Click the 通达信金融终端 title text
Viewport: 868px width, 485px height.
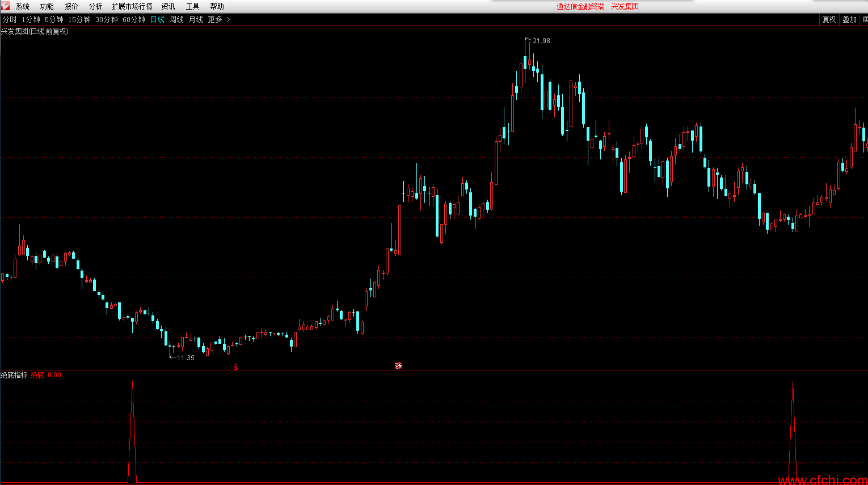(580, 6)
